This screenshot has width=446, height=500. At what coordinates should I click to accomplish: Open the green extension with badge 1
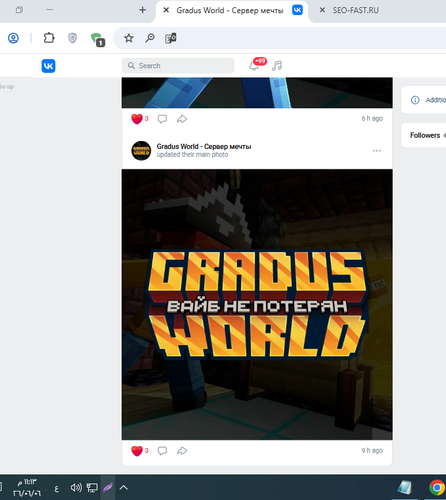point(97,39)
